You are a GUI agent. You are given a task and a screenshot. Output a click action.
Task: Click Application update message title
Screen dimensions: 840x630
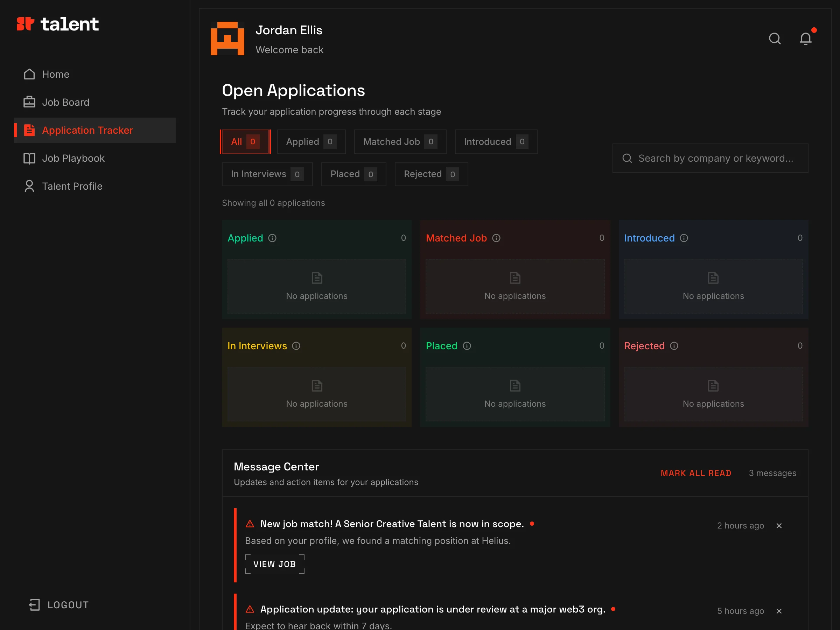(x=433, y=609)
